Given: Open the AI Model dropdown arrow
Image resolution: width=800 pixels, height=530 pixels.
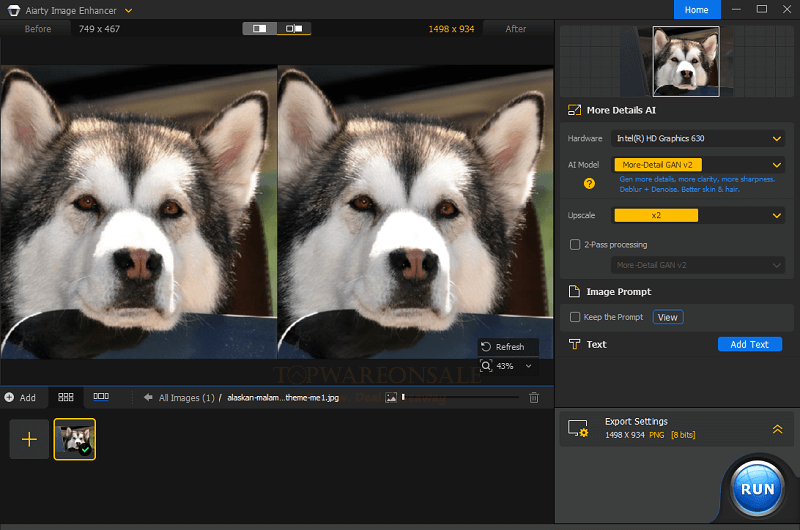Looking at the screenshot, I should pyautogui.click(x=777, y=165).
